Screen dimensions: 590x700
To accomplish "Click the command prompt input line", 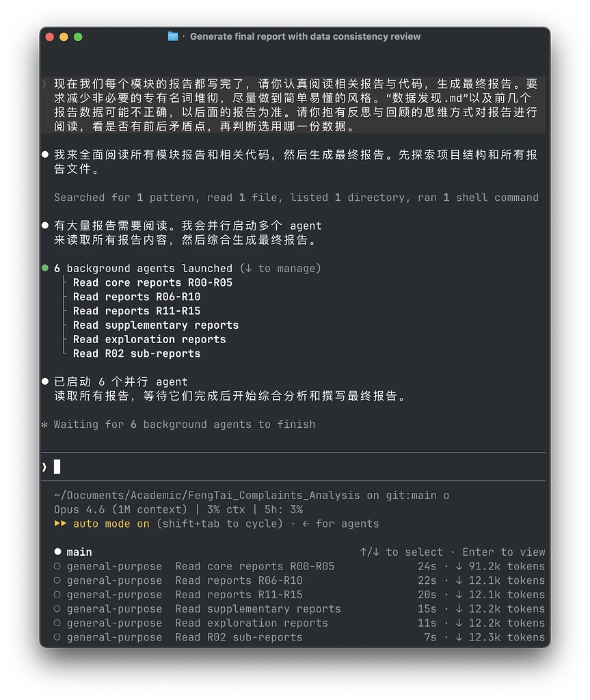I will [x=293, y=467].
